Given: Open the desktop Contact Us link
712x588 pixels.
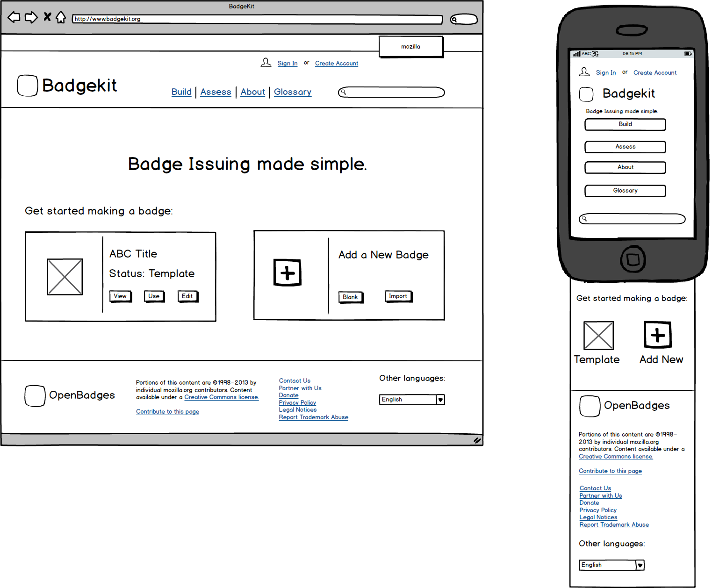Looking at the screenshot, I should coord(295,381).
